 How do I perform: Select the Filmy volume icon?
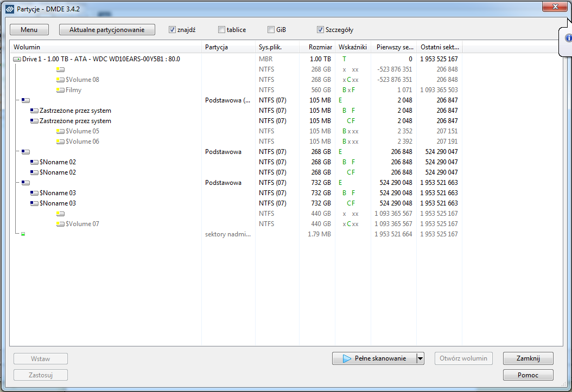point(60,90)
